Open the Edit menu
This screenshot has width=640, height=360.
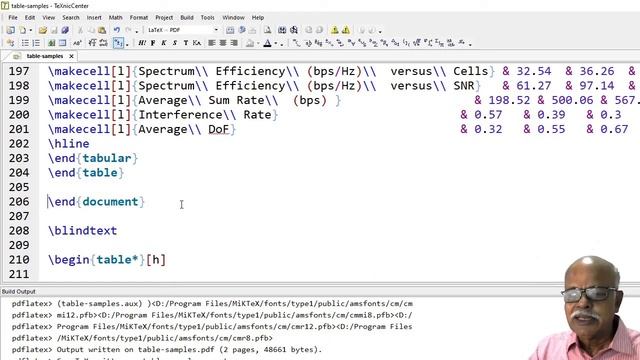tap(30, 18)
